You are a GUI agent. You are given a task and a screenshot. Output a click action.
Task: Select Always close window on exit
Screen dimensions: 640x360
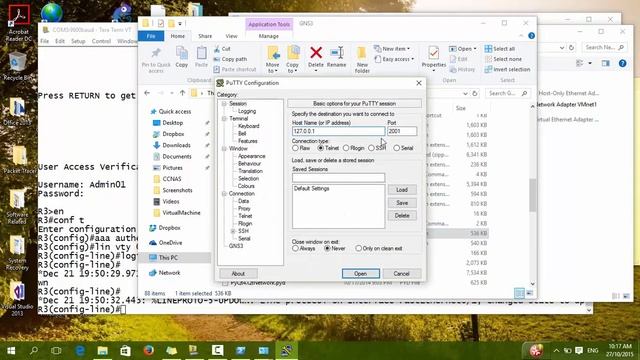pyautogui.click(x=304, y=248)
